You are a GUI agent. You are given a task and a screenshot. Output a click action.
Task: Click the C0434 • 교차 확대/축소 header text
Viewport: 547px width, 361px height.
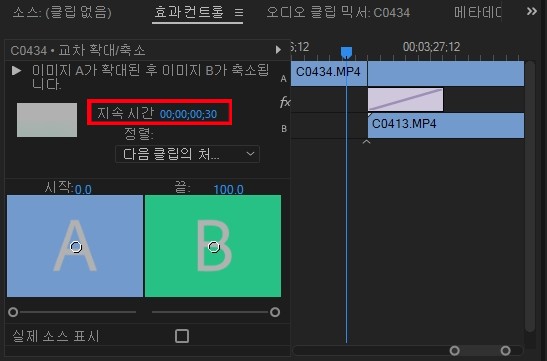coord(78,50)
